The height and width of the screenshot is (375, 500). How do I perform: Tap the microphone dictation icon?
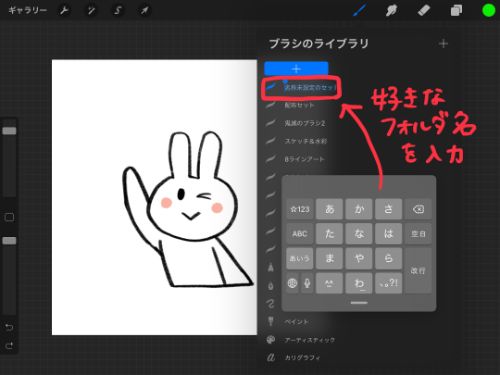pos(307,283)
